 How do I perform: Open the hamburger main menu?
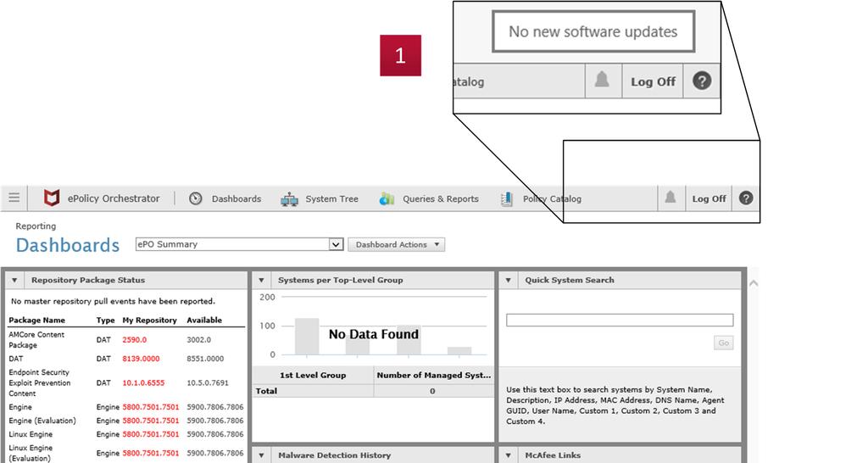click(x=14, y=198)
